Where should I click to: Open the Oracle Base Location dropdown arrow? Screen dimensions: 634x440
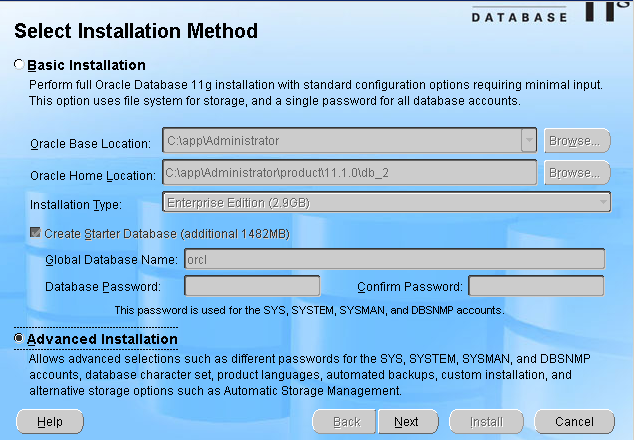click(x=529, y=140)
